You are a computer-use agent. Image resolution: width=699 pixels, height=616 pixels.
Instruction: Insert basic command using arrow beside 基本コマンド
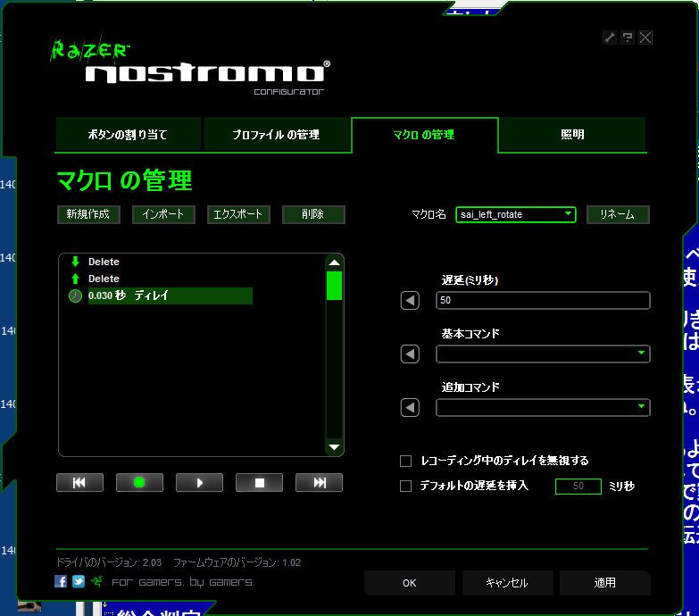410,354
